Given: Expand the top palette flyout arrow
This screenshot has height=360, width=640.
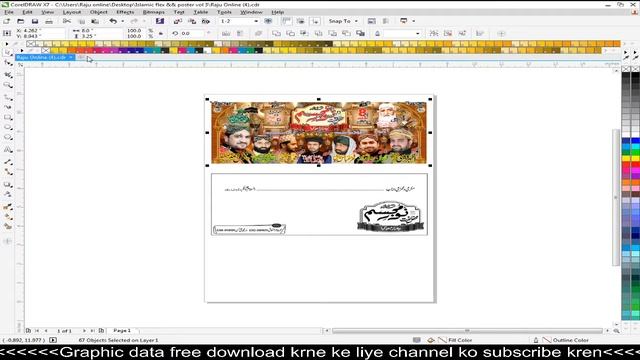Looking at the screenshot, I should click(x=7, y=44).
